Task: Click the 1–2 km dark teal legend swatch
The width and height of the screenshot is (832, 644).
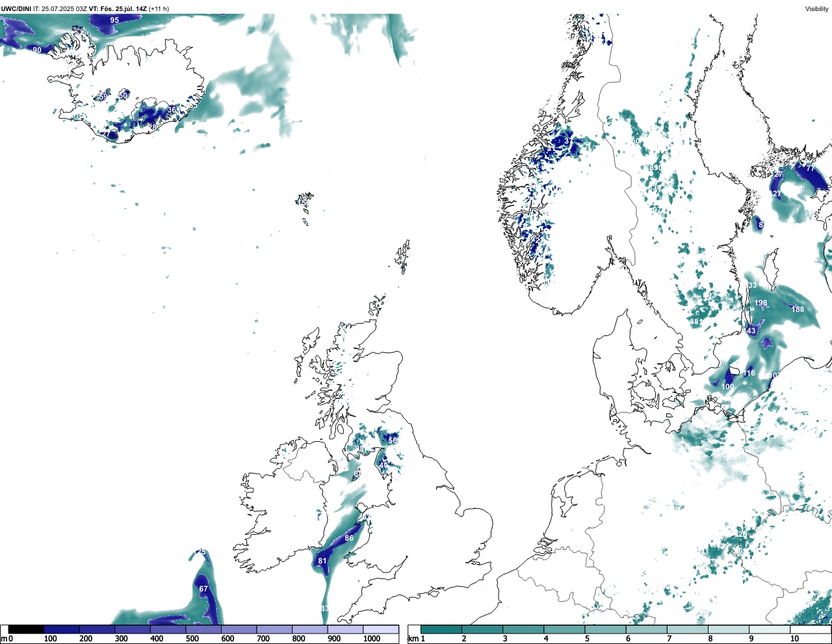Action: tap(441, 629)
